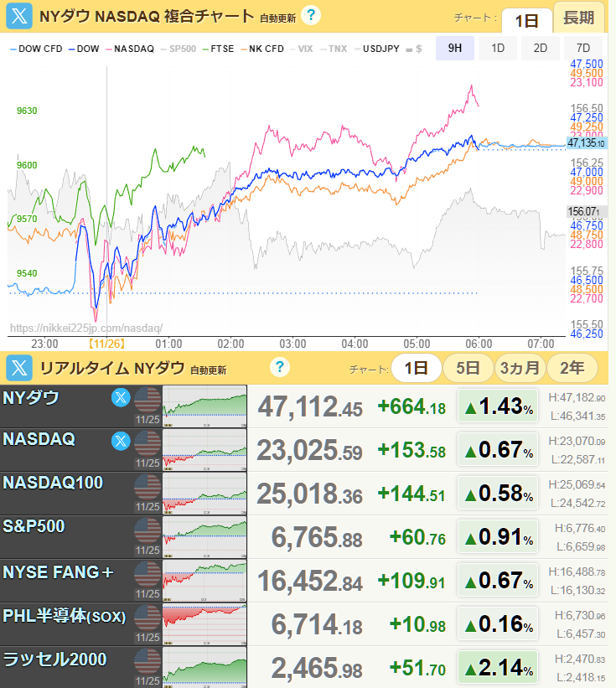Select the 3カ月 tab in the realtime section

click(x=519, y=368)
